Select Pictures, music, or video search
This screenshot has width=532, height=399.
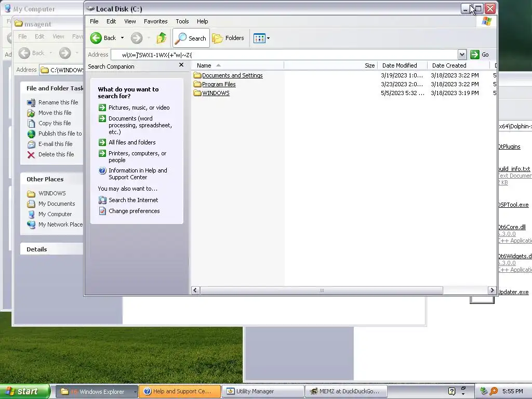point(139,108)
